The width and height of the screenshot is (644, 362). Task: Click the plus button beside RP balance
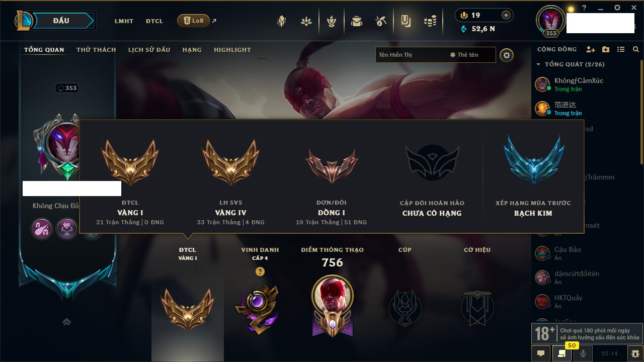pyautogui.click(x=506, y=15)
